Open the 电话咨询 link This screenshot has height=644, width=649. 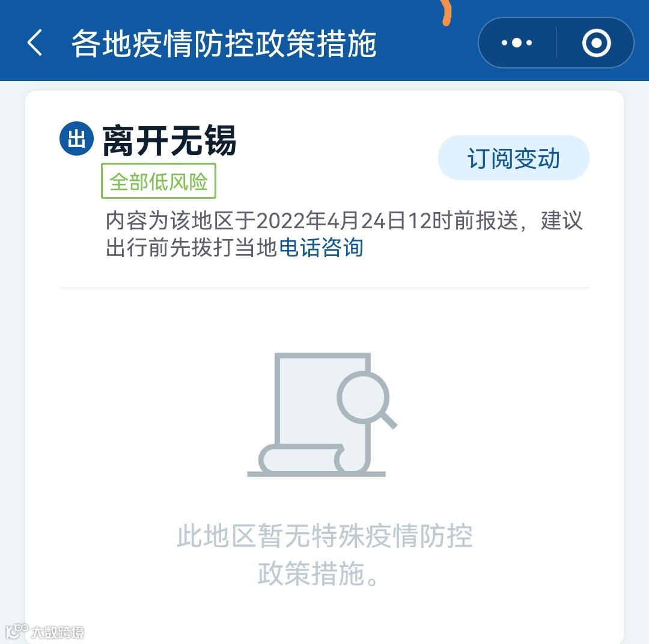click(321, 248)
